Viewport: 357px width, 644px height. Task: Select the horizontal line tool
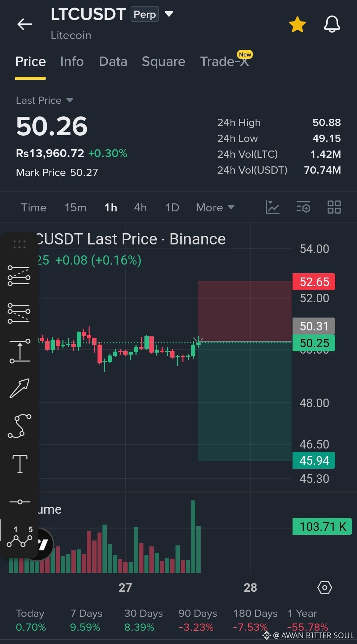pyautogui.click(x=20, y=502)
